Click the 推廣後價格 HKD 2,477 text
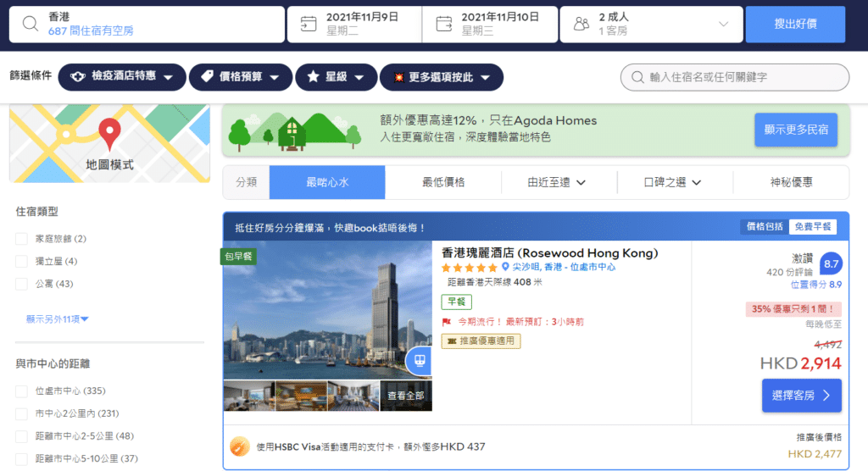Image resolution: width=868 pixels, height=471 pixels. (815, 446)
